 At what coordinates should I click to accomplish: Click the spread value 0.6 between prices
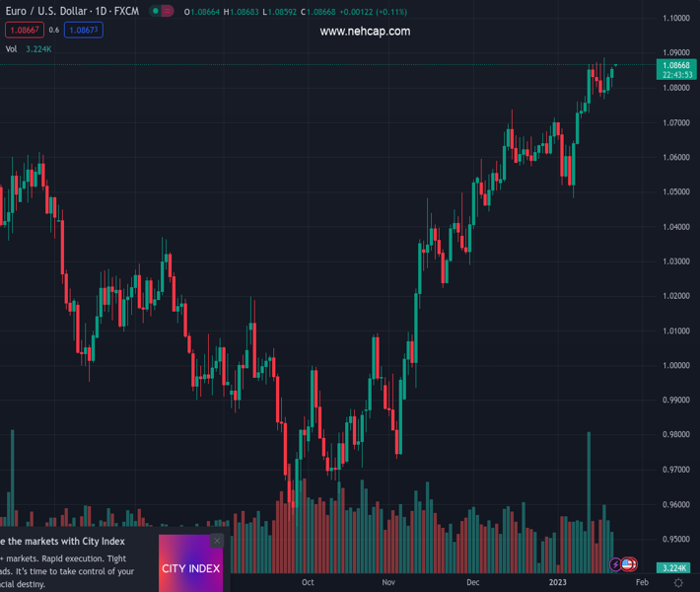point(53,31)
